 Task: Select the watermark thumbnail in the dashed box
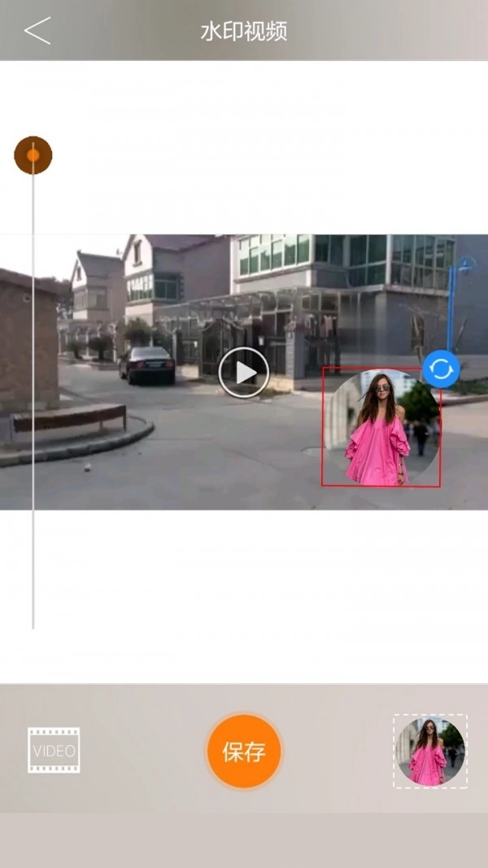429,751
